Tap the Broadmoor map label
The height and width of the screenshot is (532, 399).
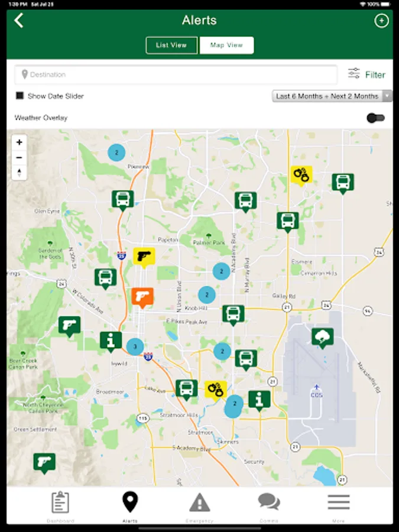click(109, 391)
